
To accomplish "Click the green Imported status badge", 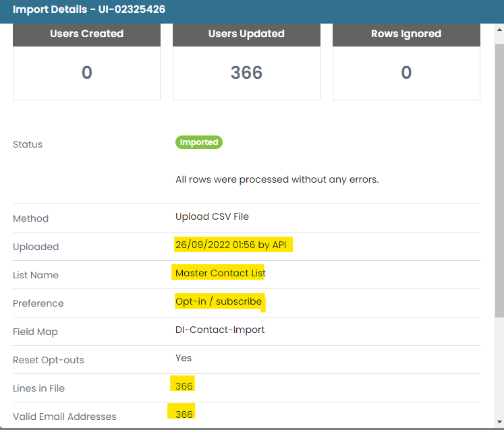I will 198,142.
